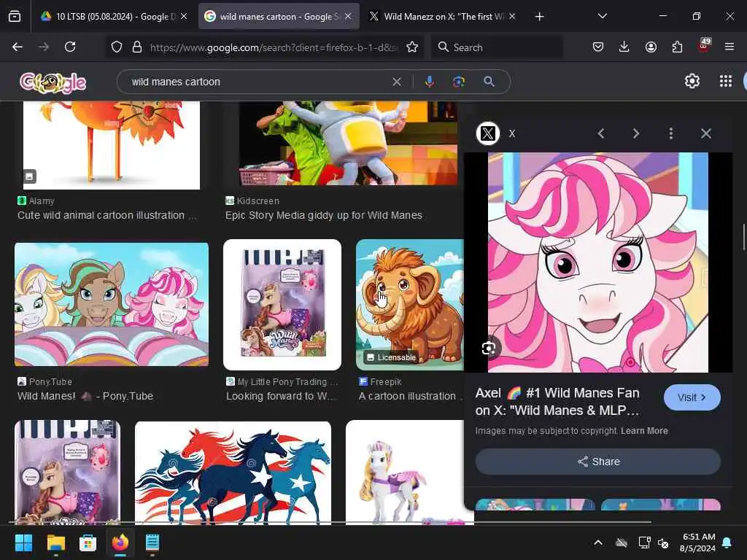Open Kidscreen Epic Story Media image

click(348, 143)
